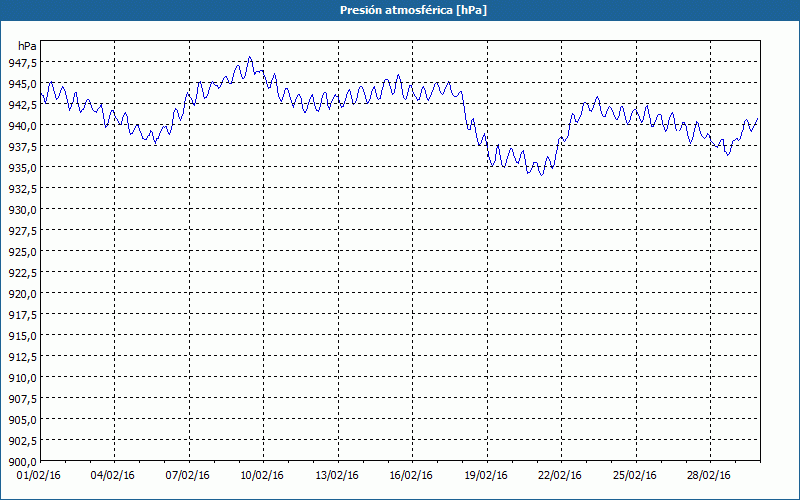The width and height of the screenshot is (800, 500).
Task: Click the 16/02/16 date label
Action: 411,476
